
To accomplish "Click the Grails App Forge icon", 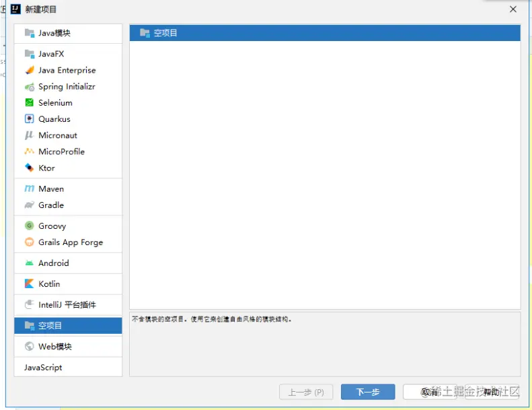I will point(30,242).
